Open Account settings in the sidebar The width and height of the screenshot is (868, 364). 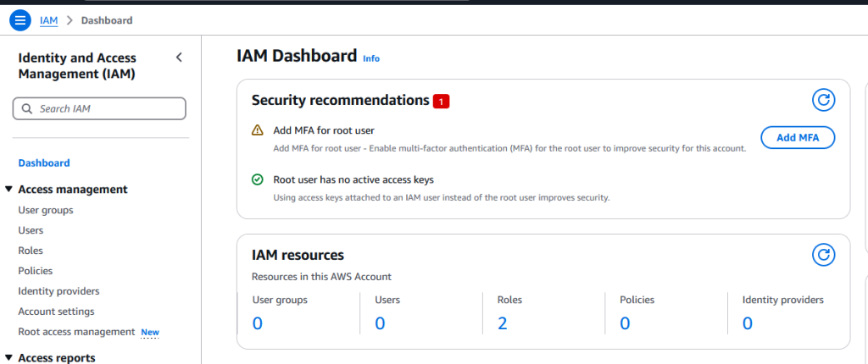point(57,312)
